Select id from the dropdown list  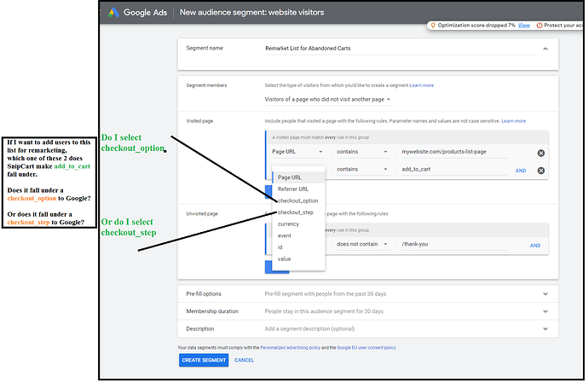(x=298, y=247)
